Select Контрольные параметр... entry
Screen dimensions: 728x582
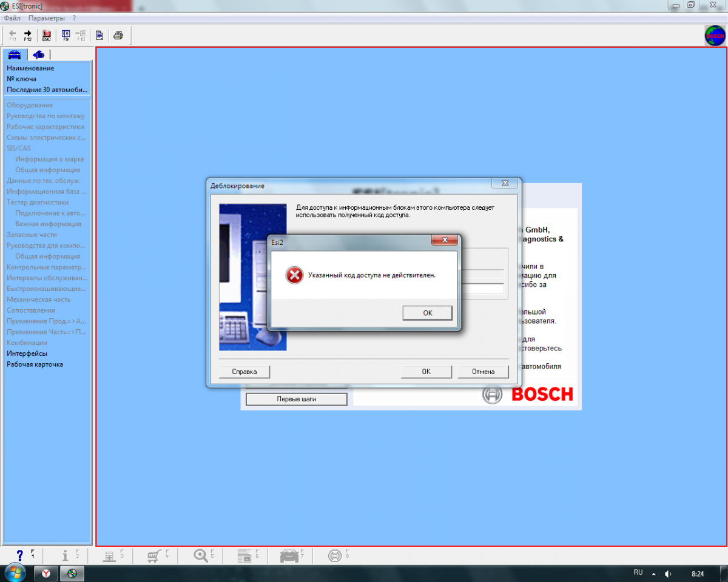(x=46, y=267)
